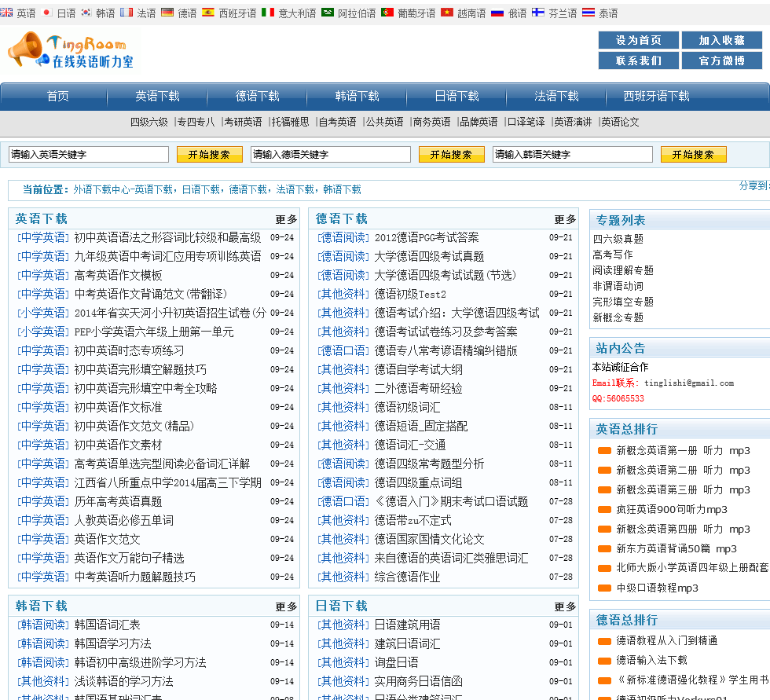The width and height of the screenshot is (770, 700).
Task: Focus the 请输入德语关键字 search field
Action: tap(331, 154)
